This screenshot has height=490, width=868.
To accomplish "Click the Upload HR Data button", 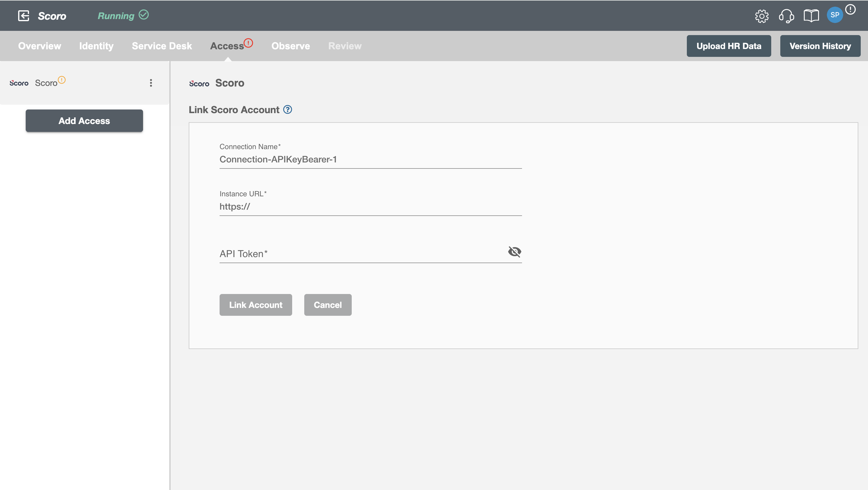I will (729, 46).
